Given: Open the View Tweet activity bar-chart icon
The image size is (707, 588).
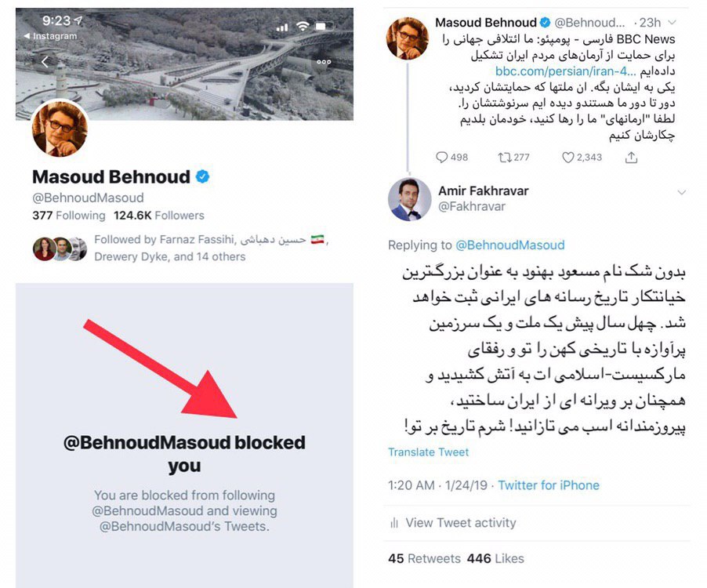Looking at the screenshot, I should (x=394, y=523).
